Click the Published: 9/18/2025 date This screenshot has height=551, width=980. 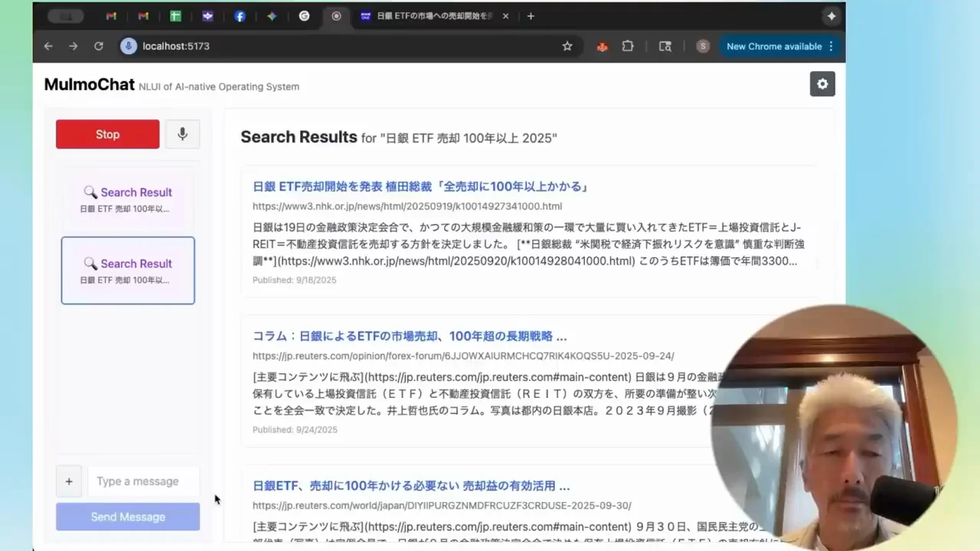click(295, 280)
